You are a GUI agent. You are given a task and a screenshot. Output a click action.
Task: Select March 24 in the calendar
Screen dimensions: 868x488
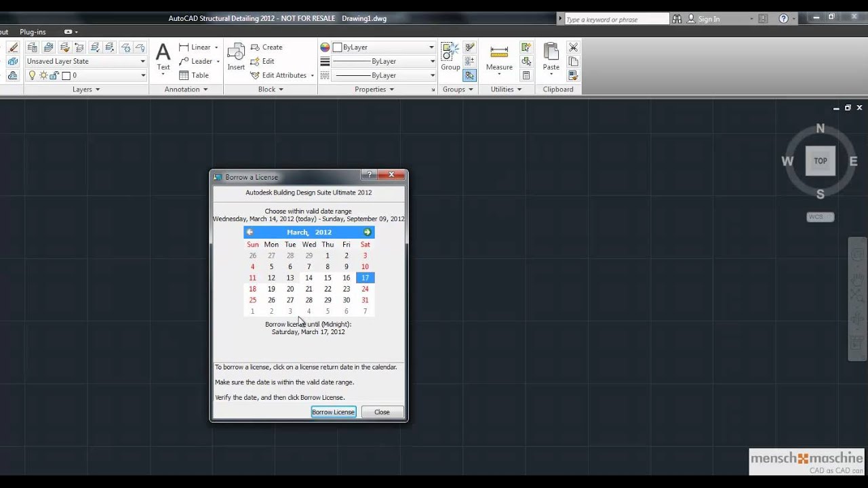point(365,289)
